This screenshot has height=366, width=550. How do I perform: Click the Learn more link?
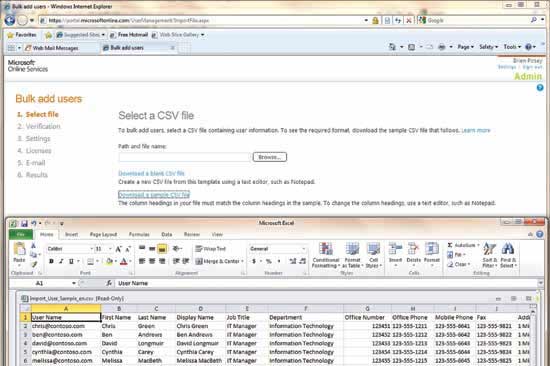tap(476, 131)
